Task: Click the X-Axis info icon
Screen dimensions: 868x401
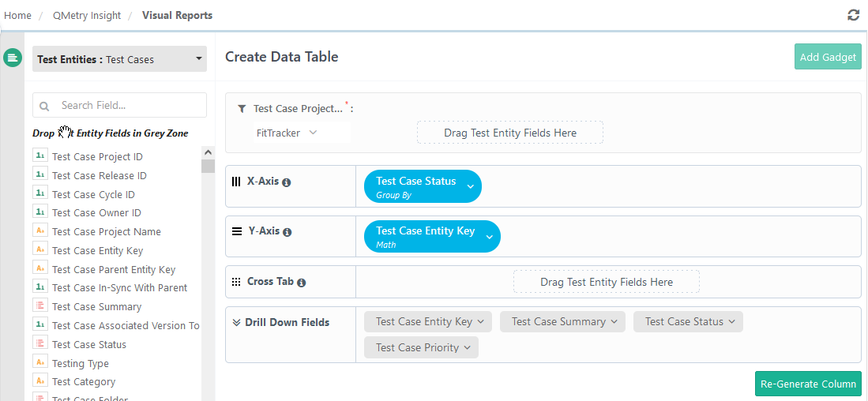Action: [287, 182]
